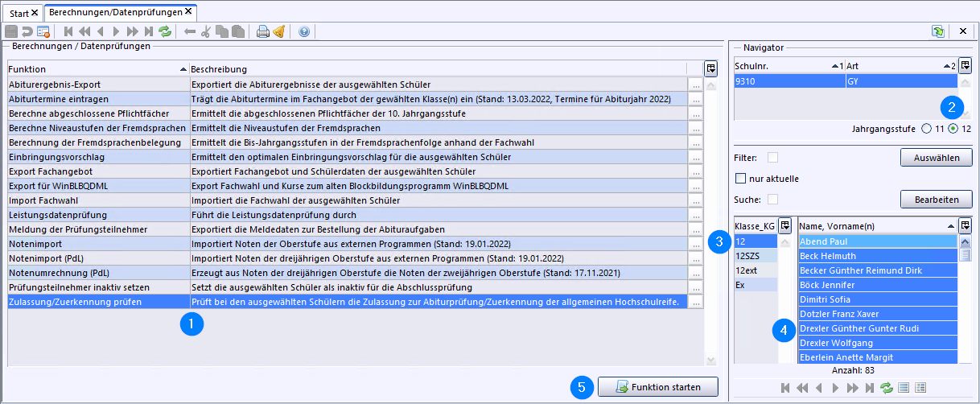Refresh student list via green footer icon
The width and height of the screenshot is (980, 404).
886,388
